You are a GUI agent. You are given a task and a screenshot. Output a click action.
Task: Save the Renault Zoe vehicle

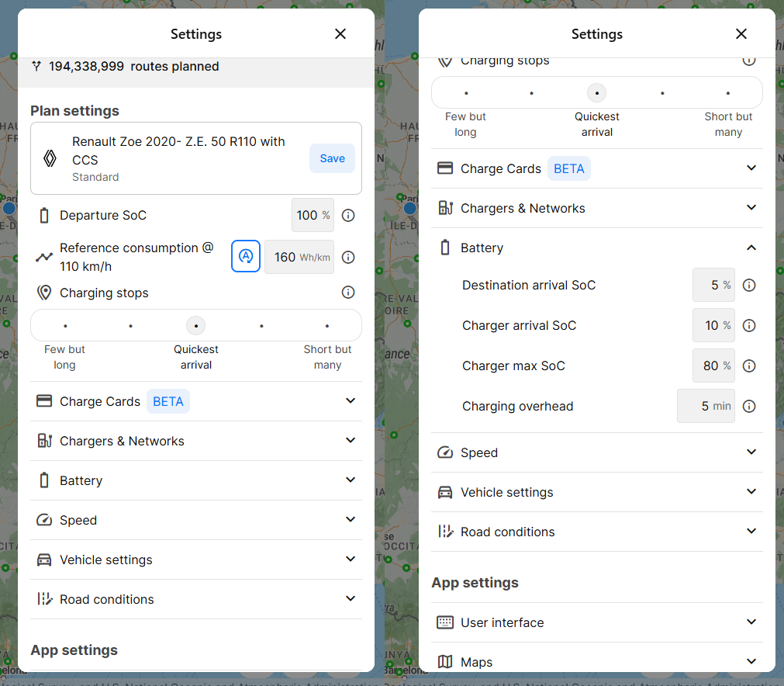332,158
